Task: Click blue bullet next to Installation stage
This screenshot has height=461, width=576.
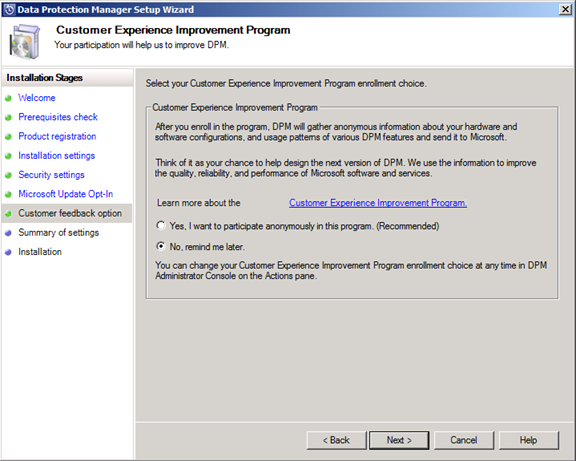Action: (x=8, y=252)
